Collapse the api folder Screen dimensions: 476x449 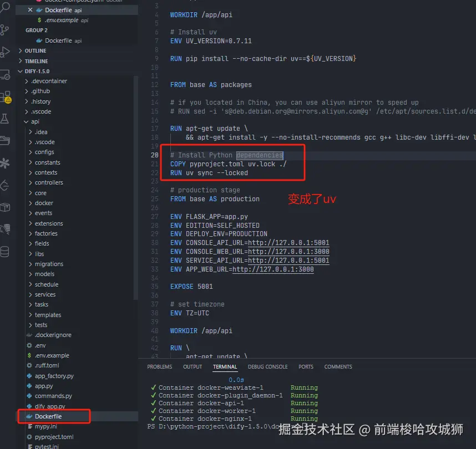[x=27, y=121]
